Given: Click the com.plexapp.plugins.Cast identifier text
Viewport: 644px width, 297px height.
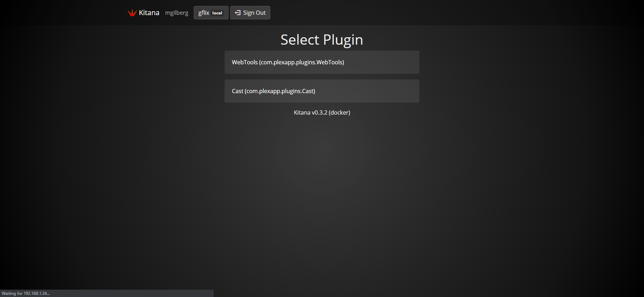Looking at the screenshot, I should coord(280,91).
